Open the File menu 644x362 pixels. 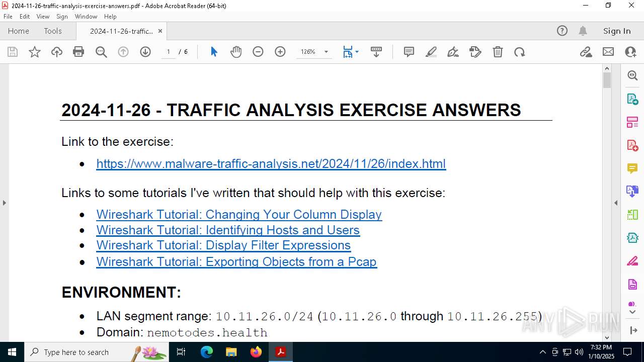[x=8, y=16]
